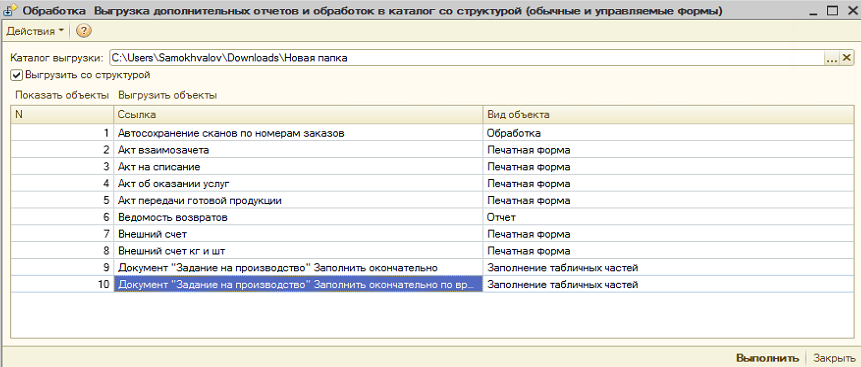Click number cell "3" in N column
This screenshot has width=861, height=367.
(62, 166)
